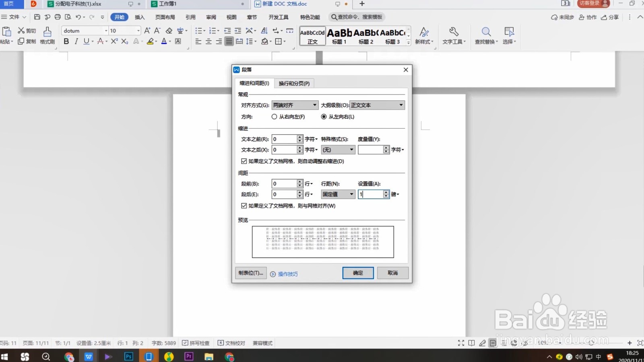Click the Windows Start button

click(5, 356)
